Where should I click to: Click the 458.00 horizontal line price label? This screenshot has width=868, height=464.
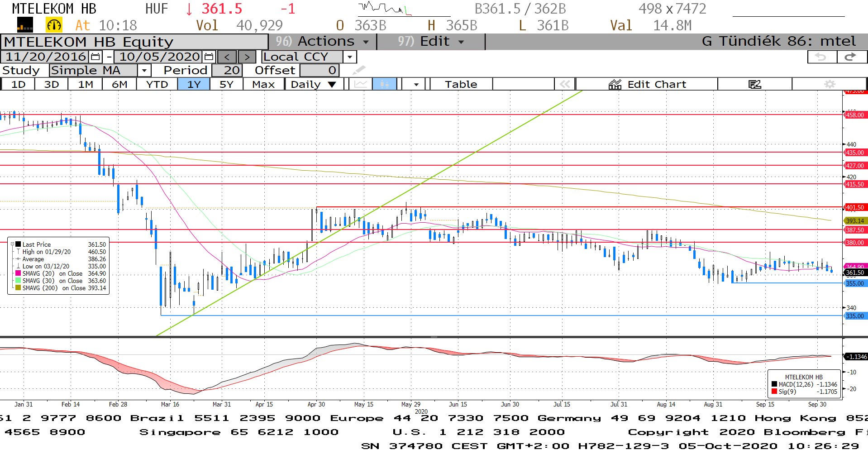[855, 115]
